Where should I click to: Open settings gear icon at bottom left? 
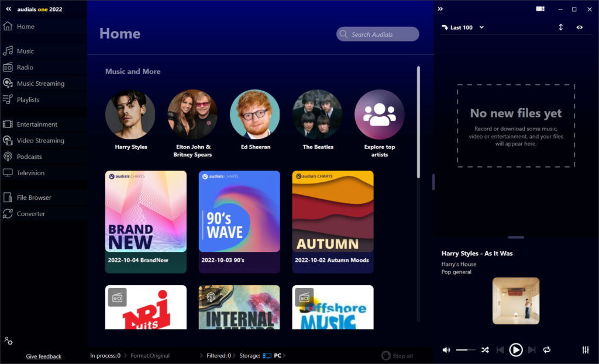point(8,341)
